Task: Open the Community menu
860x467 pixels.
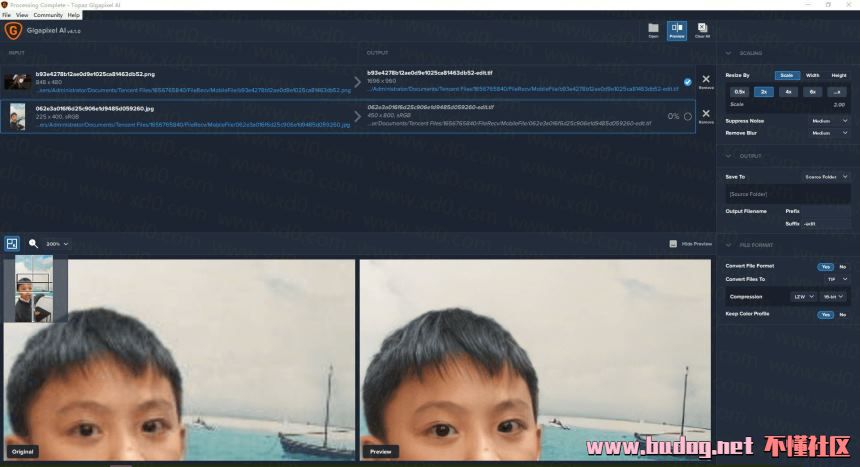Action: pyautogui.click(x=48, y=15)
